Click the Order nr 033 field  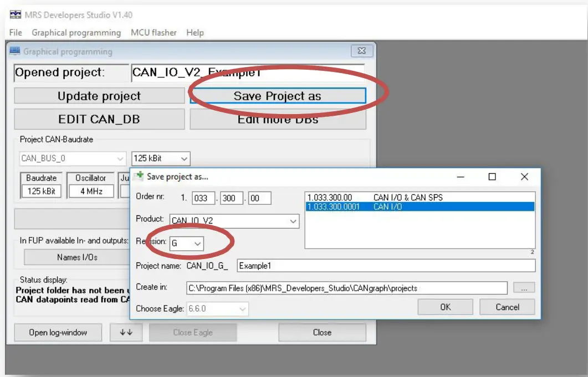[x=203, y=198]
